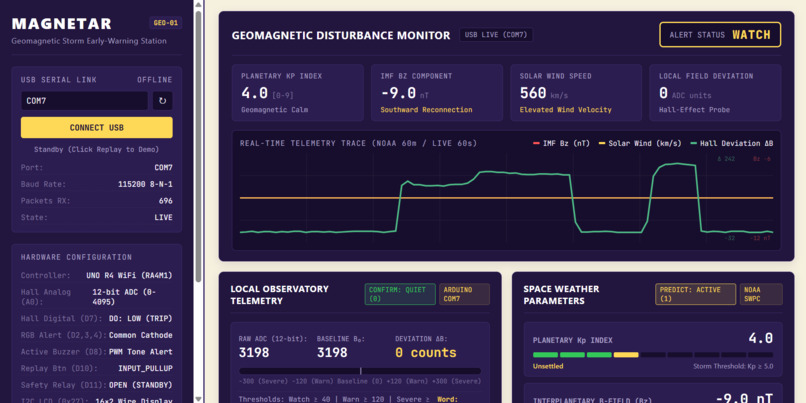Click the Active Buzzer 'PWM Tone Alert' value
Image resolution: width=806 pixels, height=403 pixels.
(141, 352)
